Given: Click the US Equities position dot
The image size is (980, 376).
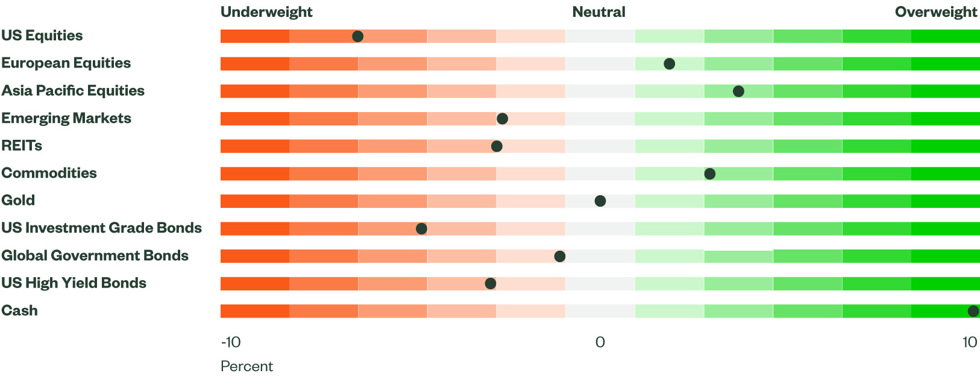Looking at the screenshot, I should pos(357,36).
